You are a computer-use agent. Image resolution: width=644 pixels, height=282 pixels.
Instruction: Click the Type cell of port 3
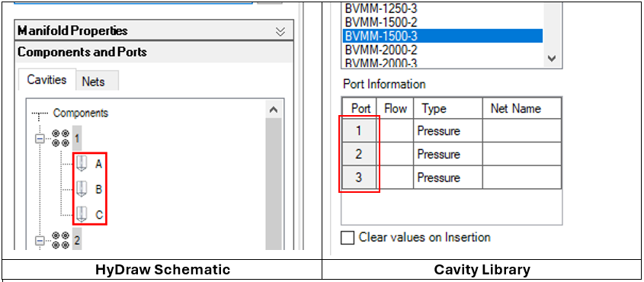coord(448,178)
